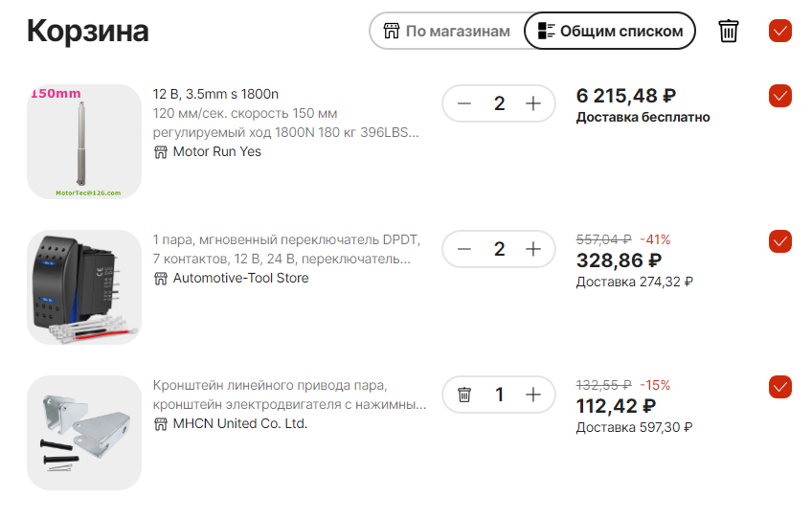Screen dimensions: 812x520
Task: View the mounting bracket product image
Action: tap(84, 433)
